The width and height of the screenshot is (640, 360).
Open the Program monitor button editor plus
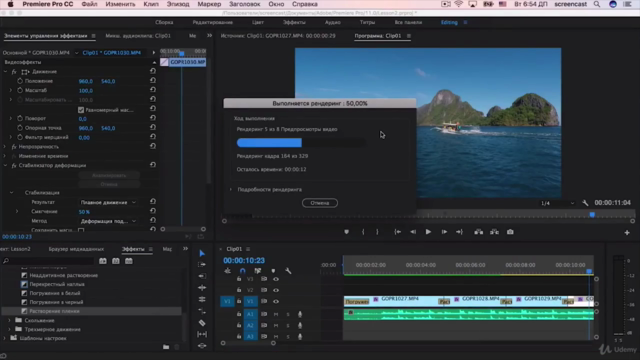click(x=627, y=233)
